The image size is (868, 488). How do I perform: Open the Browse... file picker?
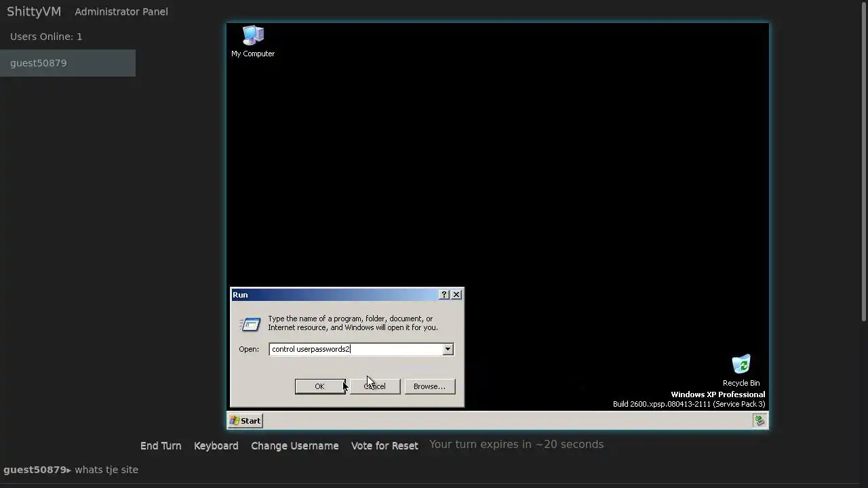pyautogui.click(x=429, y=386)
